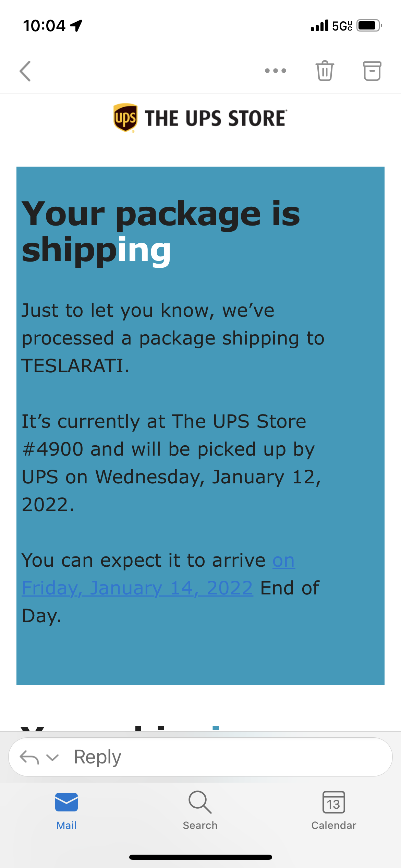Tap the UPS shield logo
The height and width of the screenshot is (868, 401).
click(125, 118)
